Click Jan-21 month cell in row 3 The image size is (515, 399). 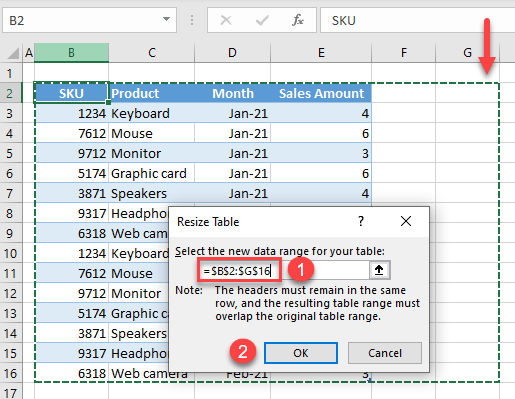(x=232, y=114)
